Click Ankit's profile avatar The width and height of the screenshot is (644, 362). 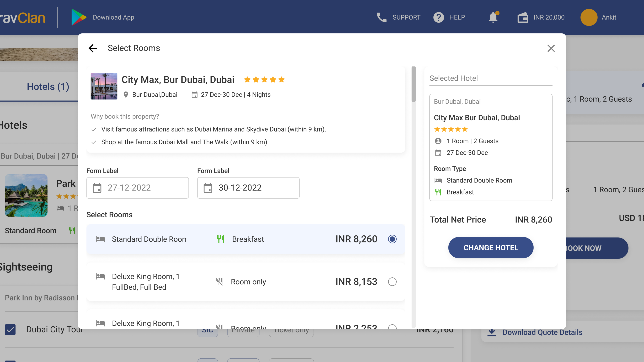tap(589, 17)
